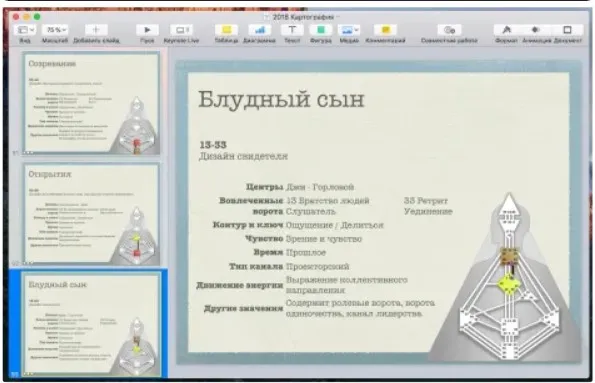595x383 pixels.
Task: Insert a chart with the Диаграмма icon
Action: (260, 30)
